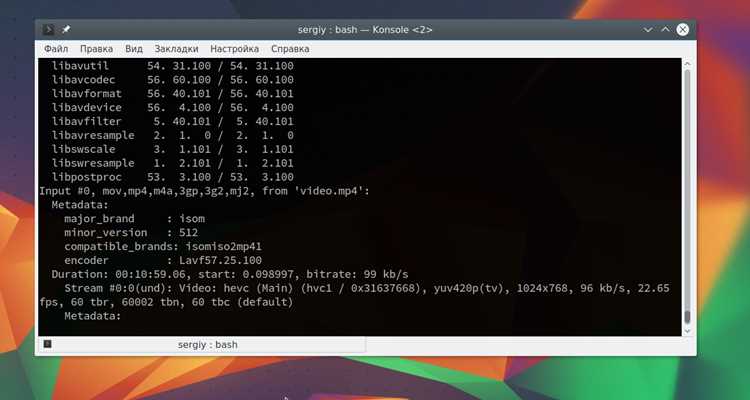Click the 'libavcodec' line
This screenshot has height=400, width=750.
pyautogui.click(x=173, y=79)
